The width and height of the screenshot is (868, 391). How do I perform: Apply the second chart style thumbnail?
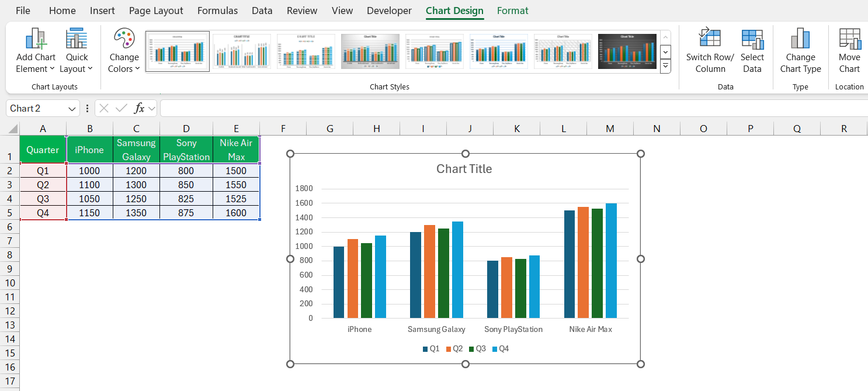click(242, 51)
